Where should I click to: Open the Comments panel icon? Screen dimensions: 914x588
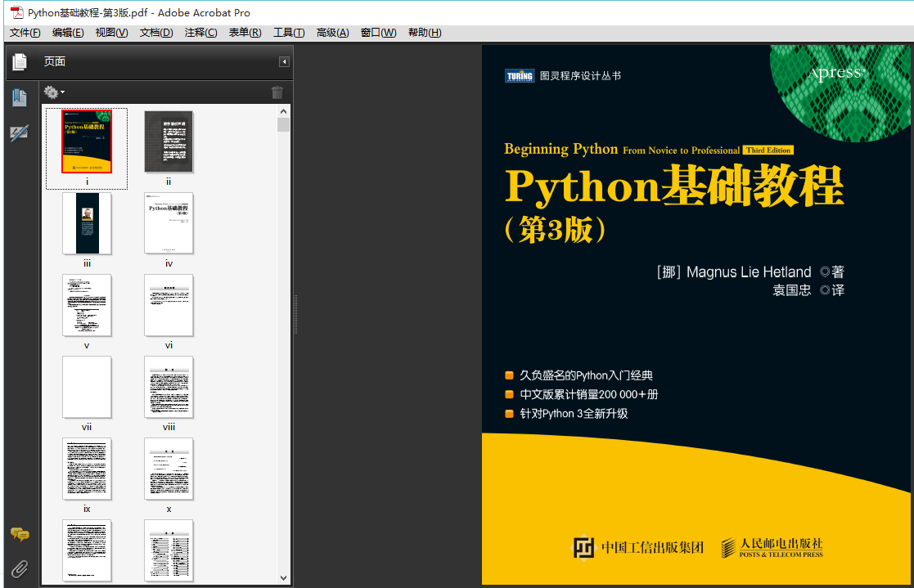click(20, 534)
